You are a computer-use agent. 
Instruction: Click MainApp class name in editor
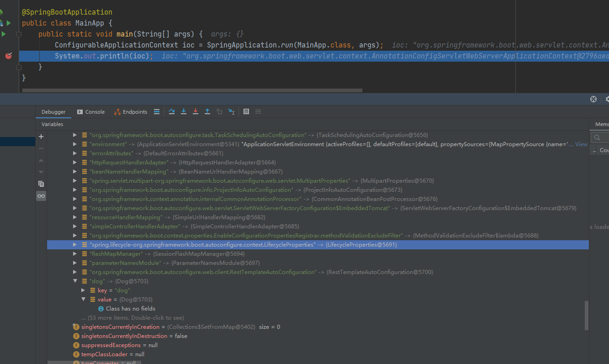(x=89, y=23)
